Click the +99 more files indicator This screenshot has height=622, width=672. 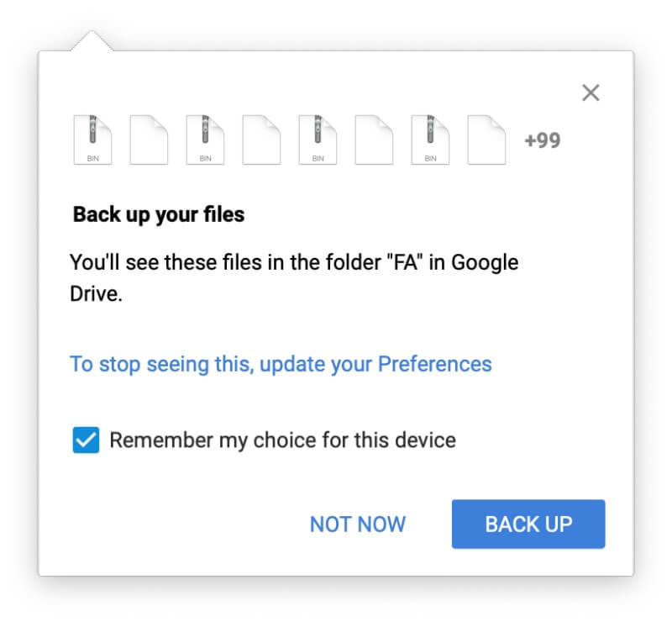(543, 140)
